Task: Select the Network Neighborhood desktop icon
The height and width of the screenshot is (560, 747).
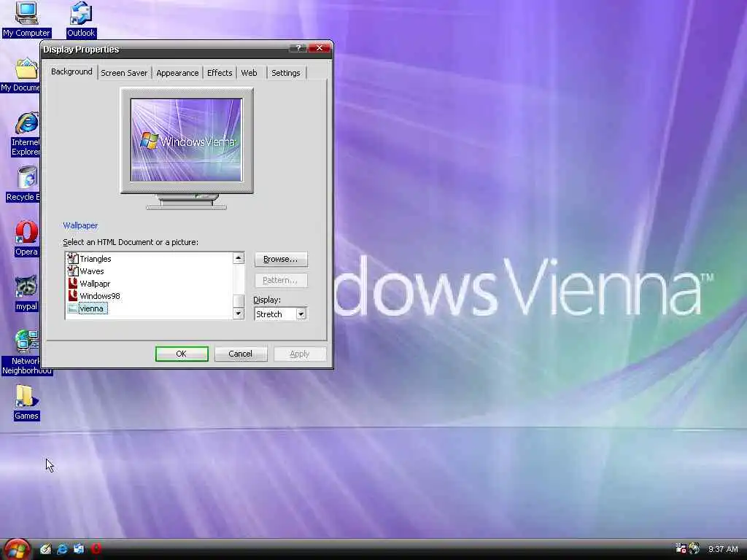Action: pos(26,341)
